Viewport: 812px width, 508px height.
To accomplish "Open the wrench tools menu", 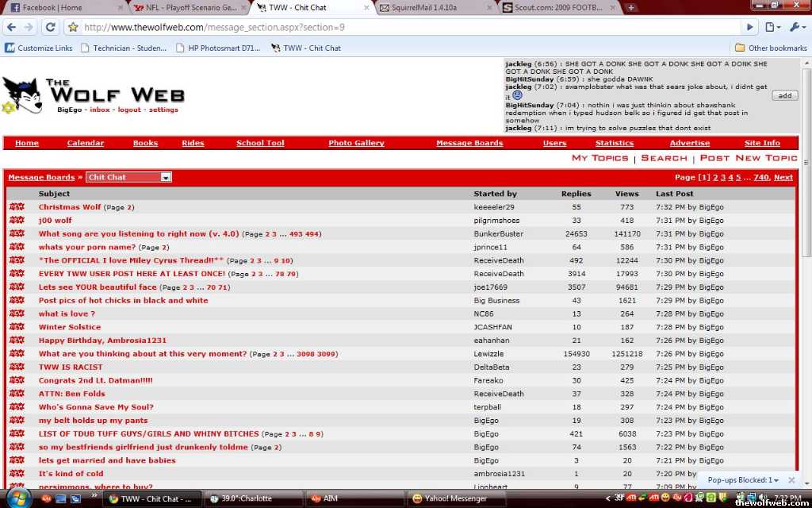I will pyautogui.click(x=795, y=27).
